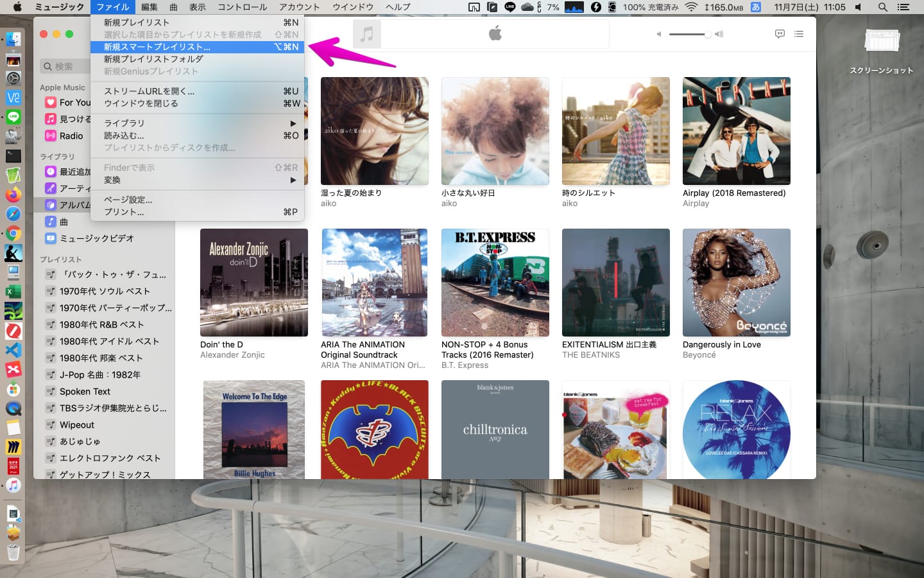Choose 新規プレイリスト from File menu

tap(197, 22)
